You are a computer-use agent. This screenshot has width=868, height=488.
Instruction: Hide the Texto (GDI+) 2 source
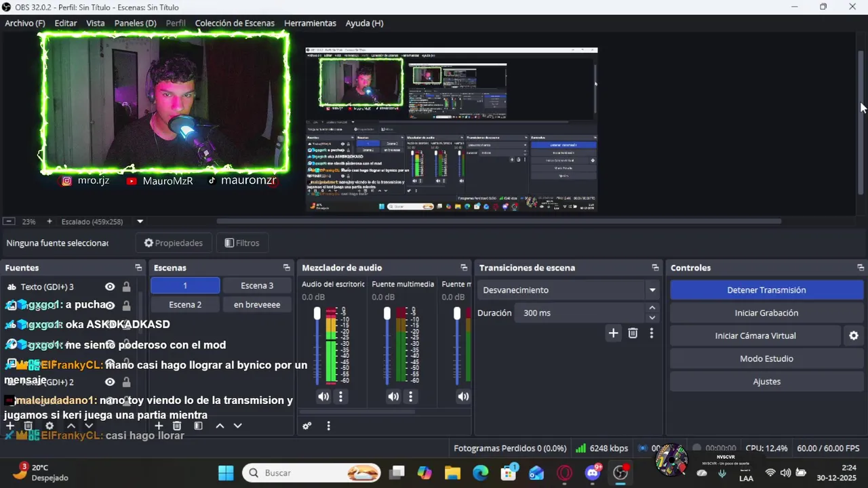[x=110, y=382]
